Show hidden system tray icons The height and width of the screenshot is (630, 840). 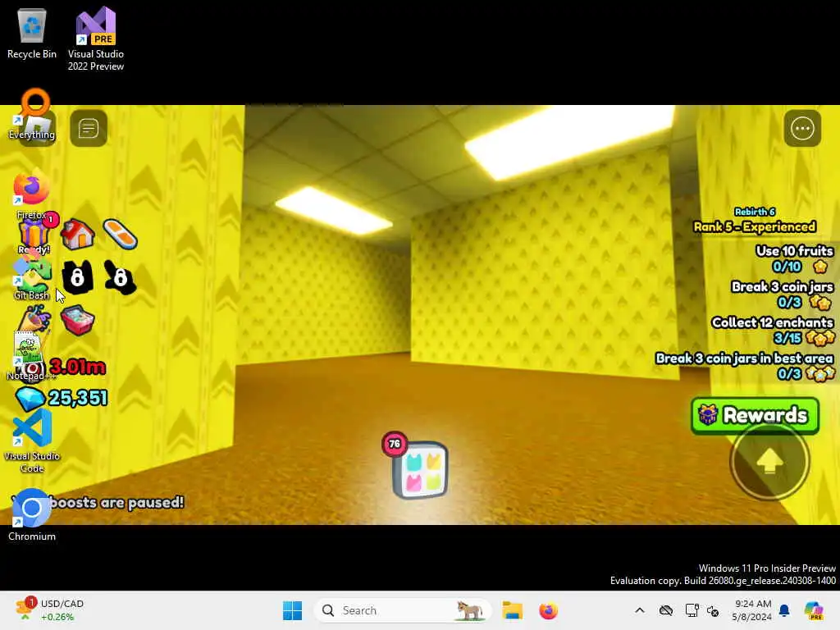[640, 610]
